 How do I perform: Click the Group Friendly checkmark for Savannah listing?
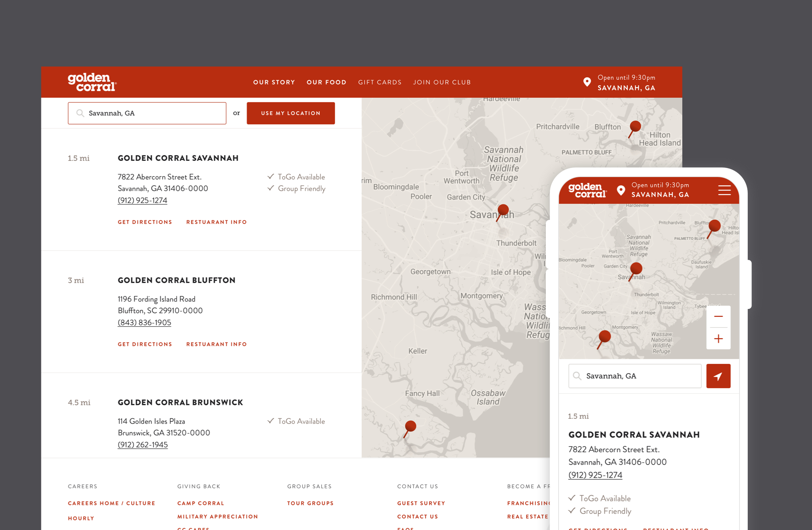(271, 188)
